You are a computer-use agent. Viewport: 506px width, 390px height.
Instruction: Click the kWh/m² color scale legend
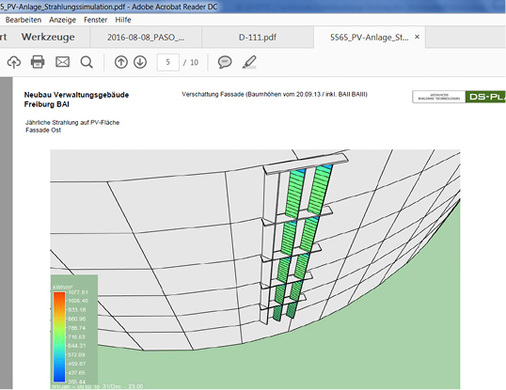(74, 332)
